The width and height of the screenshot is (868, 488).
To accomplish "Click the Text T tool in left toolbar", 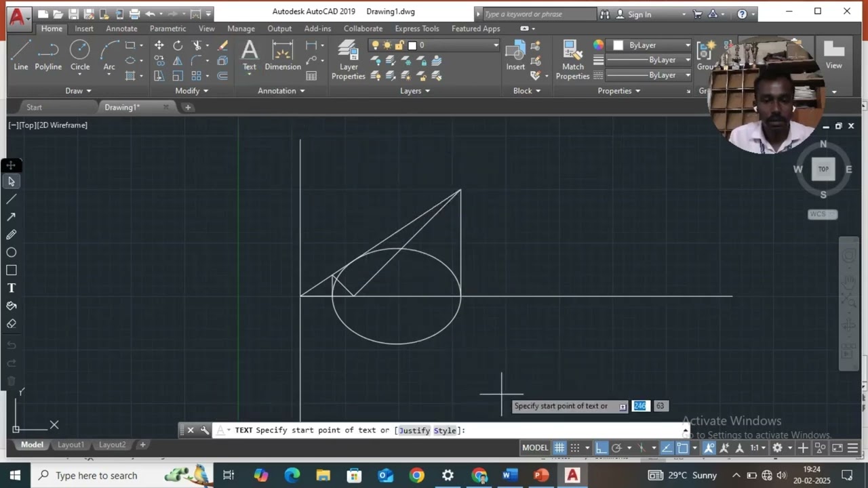I will click(x=11, y=288).
